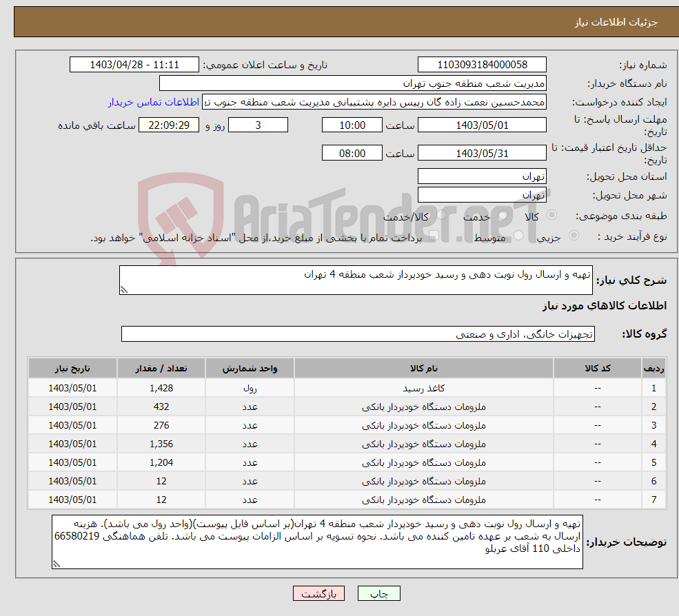Click the resize handle of description box
The width and height of the screenshot is (679, 616).
pyautogui.click(x=124, y=290)
